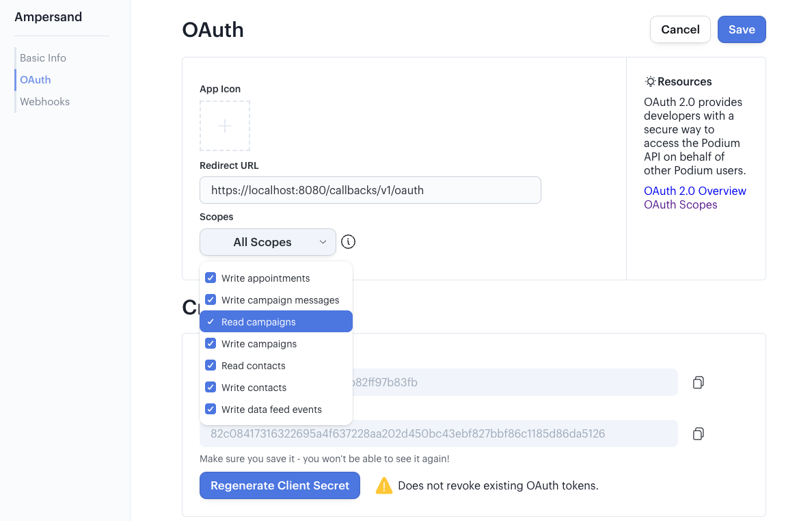Copy the client ID with copy icon

tap(698, 383)
